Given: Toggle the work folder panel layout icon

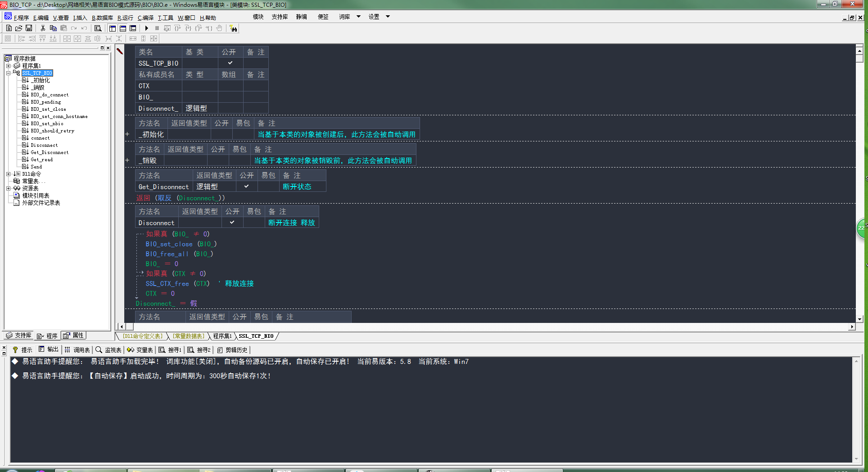Looking at the screenshot, I should pyautogui.click(x=113, y=28).
